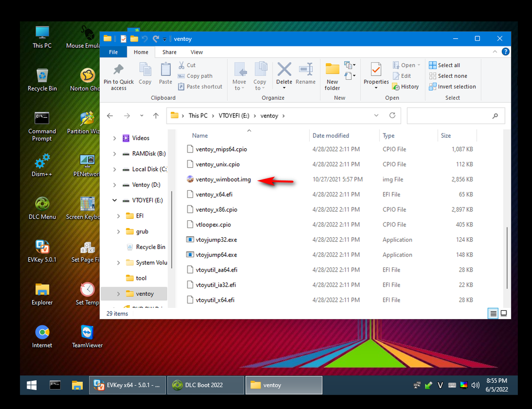Click the Forward navigation arrow
The height and width of the screenshot is (409, 532).
pyautogui.click(x=127, y=116)
